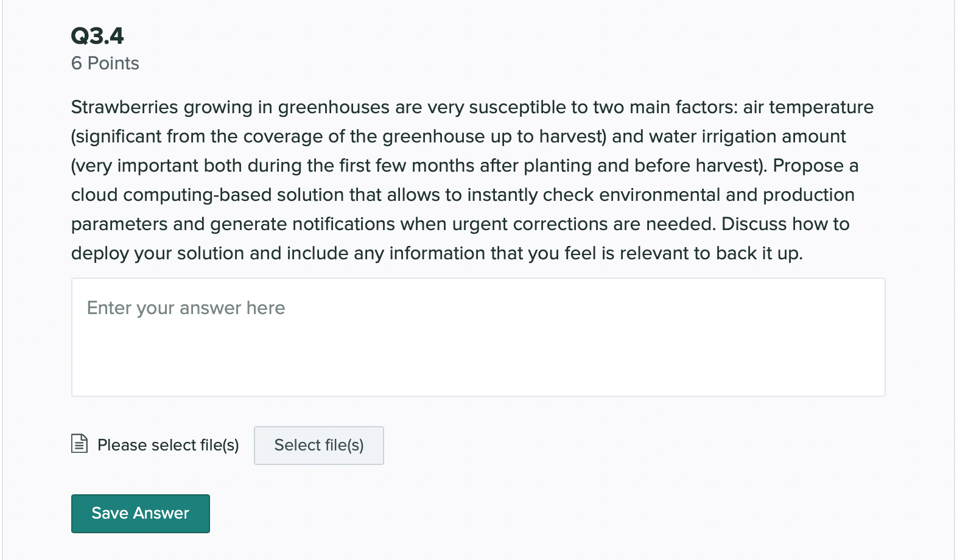This screenshot has height=560, width=957.
Task: Click the word "Propose" in the question
Action: [x=808, y=166]
